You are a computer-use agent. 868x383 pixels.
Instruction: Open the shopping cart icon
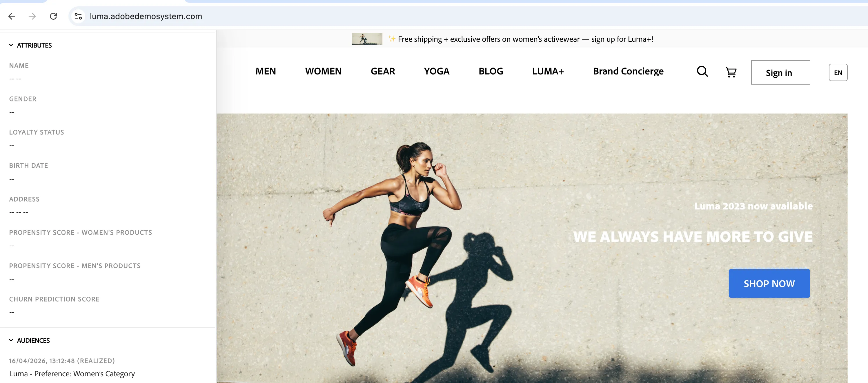tap(731, 72)
